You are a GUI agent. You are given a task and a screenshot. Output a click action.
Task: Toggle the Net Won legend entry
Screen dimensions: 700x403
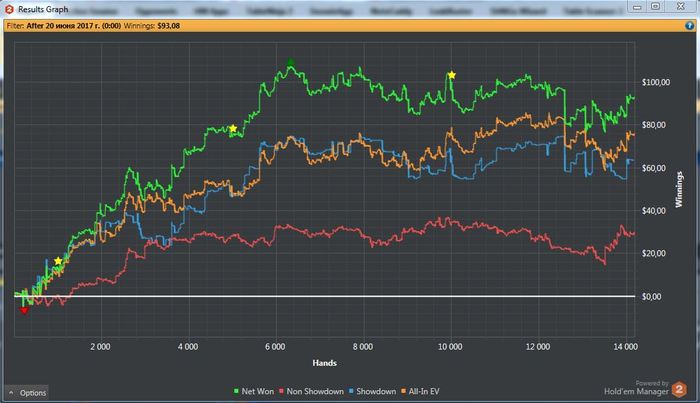click(x=254, y=391)
